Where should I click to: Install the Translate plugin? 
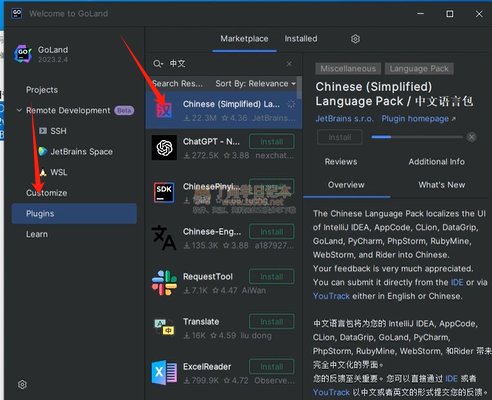[272, 322]
